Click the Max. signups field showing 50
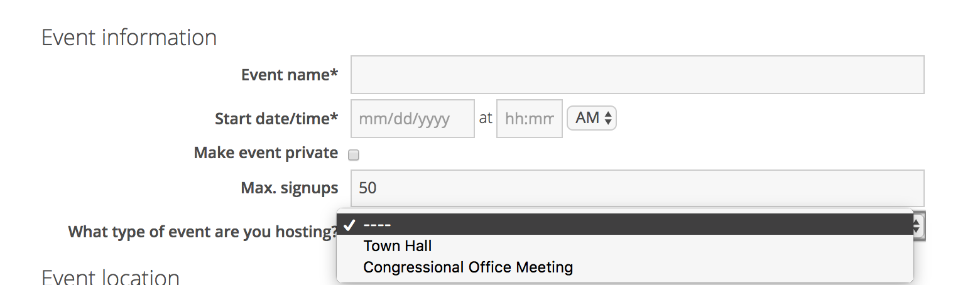This screenshot has height=285, width=980. (637, 188)
